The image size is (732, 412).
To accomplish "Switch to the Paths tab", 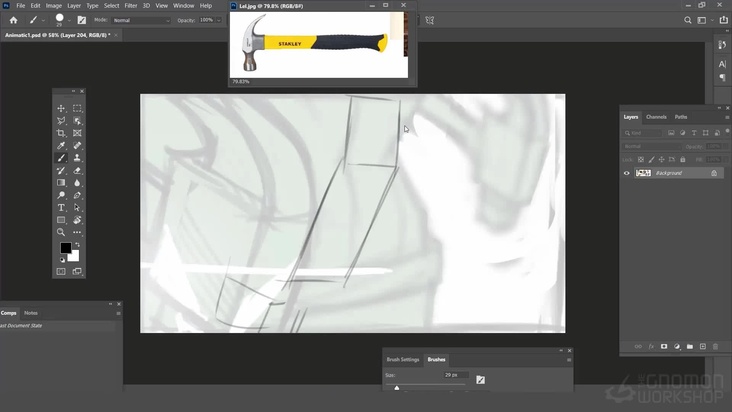I will tap(681, 117).
